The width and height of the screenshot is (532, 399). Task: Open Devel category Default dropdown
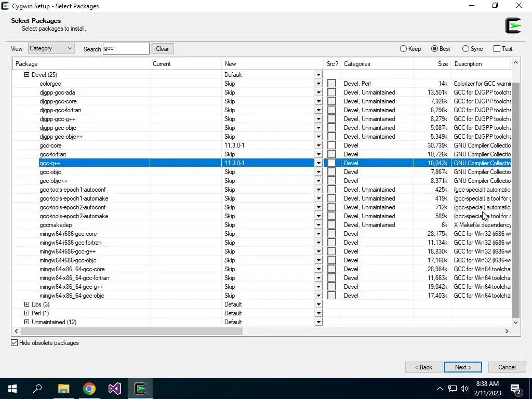(318, 75)
